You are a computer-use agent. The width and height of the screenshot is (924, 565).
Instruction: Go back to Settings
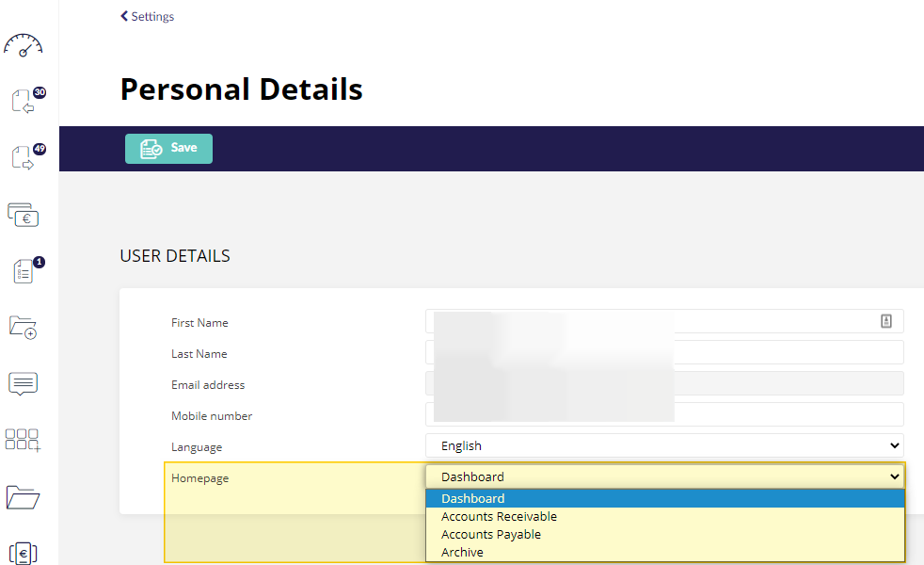[x=148, y=17]
